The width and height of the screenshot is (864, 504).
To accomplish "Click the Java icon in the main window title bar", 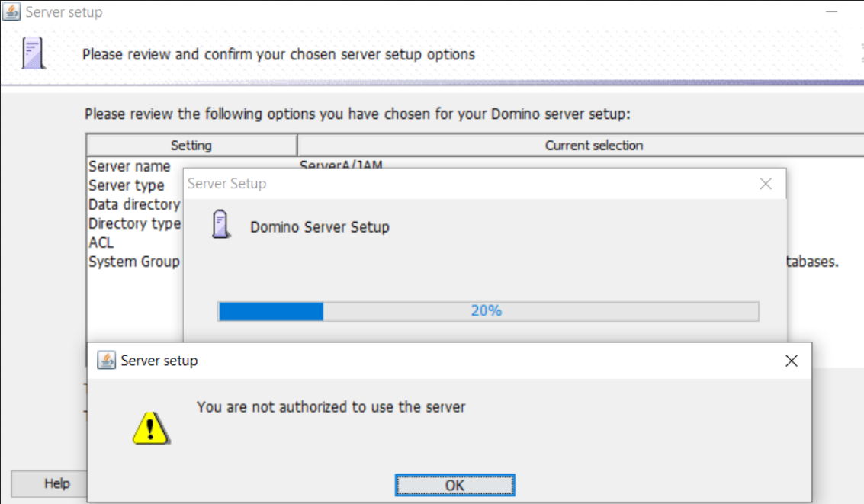I will tap(11, 12).
